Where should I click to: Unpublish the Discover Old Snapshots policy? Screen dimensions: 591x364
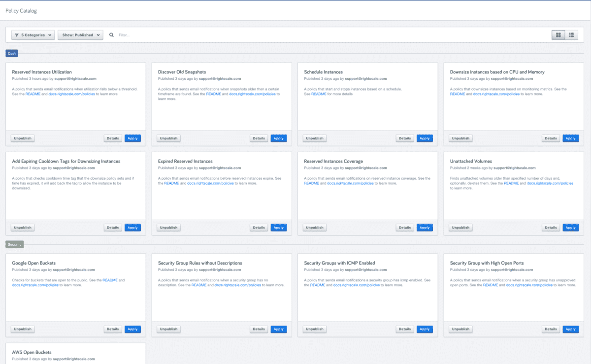[x=168, y=138]
